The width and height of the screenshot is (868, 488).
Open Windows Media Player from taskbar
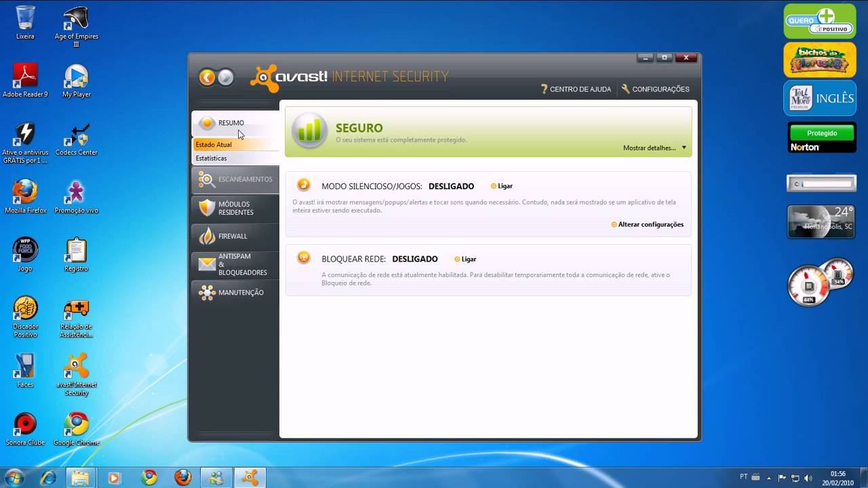click(114, 477)
